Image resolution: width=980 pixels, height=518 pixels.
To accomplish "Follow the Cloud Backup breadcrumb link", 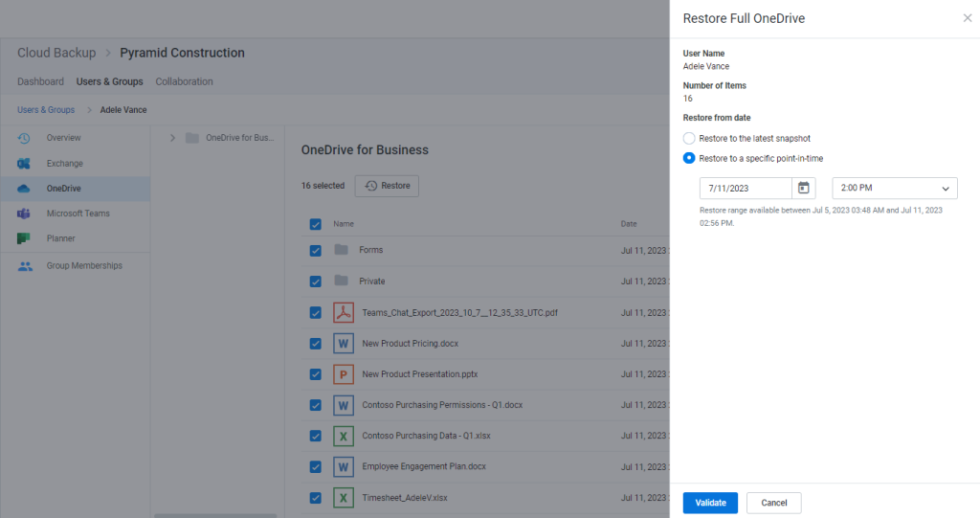I will (x=56, y=54).
